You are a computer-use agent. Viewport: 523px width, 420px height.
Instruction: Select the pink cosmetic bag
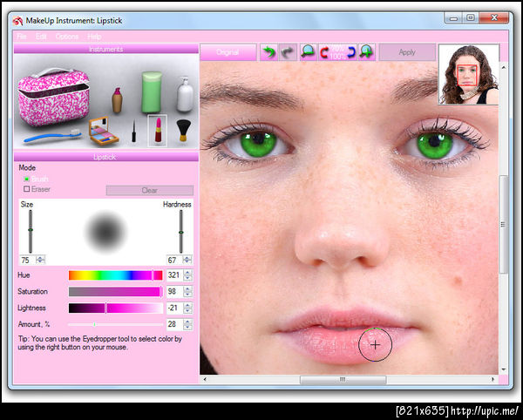tap(53, 97)
